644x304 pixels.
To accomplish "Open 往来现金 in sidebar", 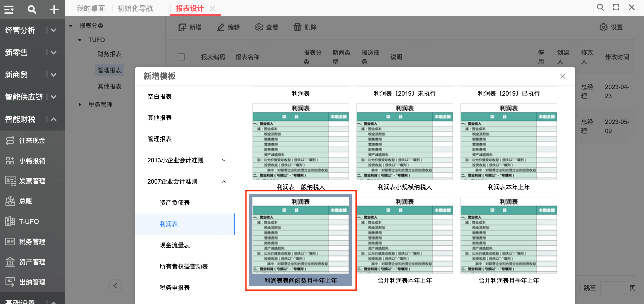I will [32, 140].
